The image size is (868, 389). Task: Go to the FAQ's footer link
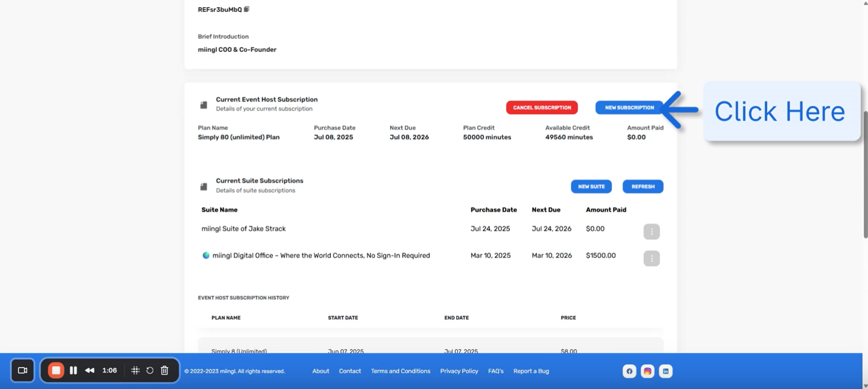point(495,371)
